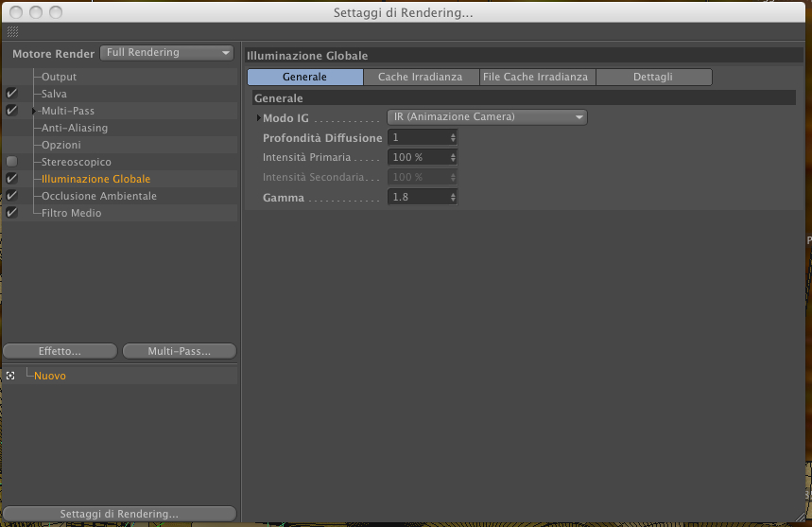Open the File Cache Irradianza tab
Screen dimensions: 812x527
(536, 77)
